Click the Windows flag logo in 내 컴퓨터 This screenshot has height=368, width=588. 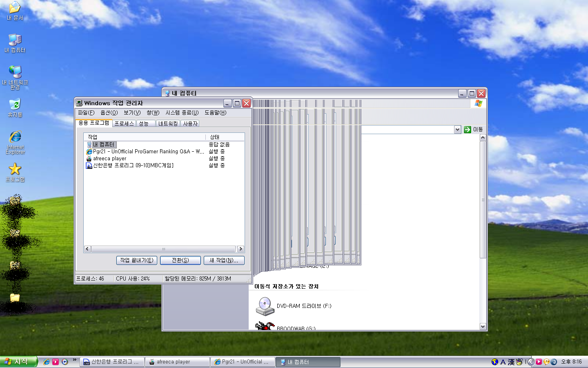(x=479, y=103)
